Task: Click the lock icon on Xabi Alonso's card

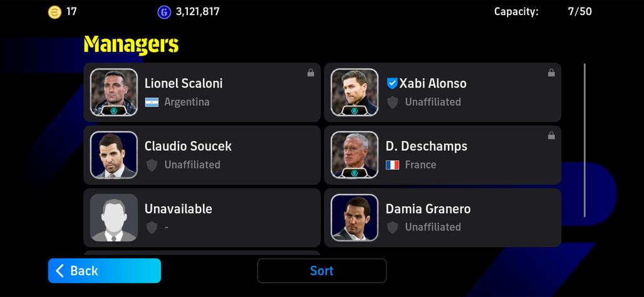Action: point(551,73)
